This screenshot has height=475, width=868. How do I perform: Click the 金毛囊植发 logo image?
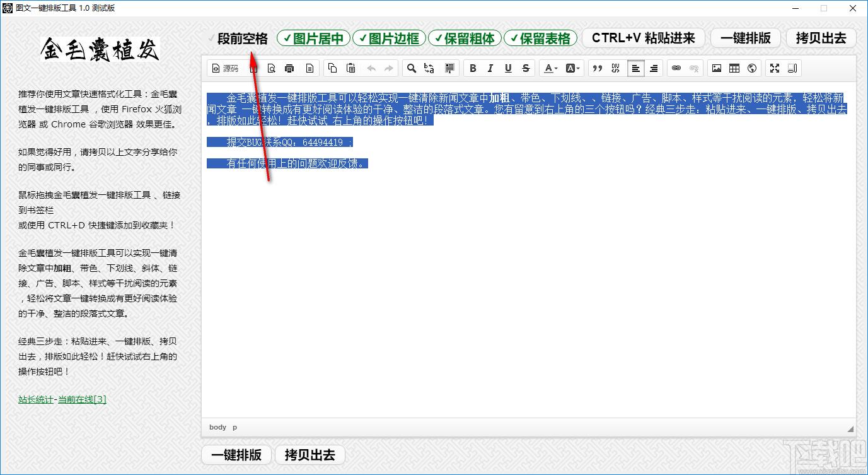tap(101, 49)
